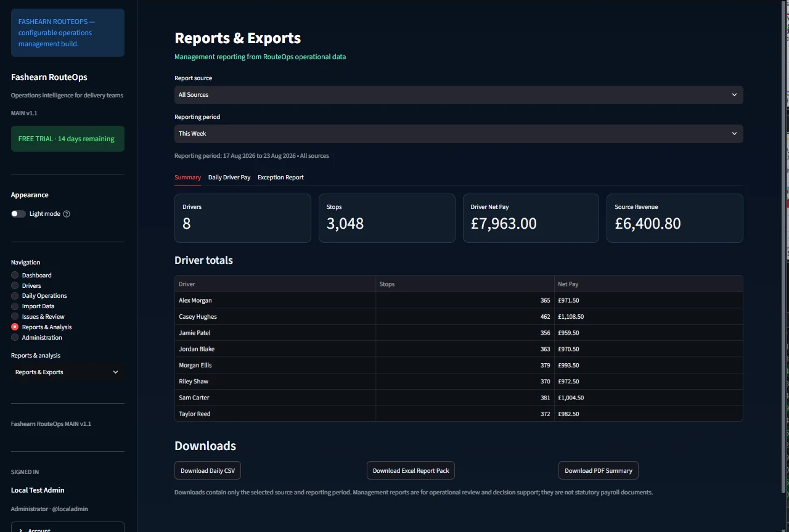Choose Administration in the navigation list

(36, 337)
